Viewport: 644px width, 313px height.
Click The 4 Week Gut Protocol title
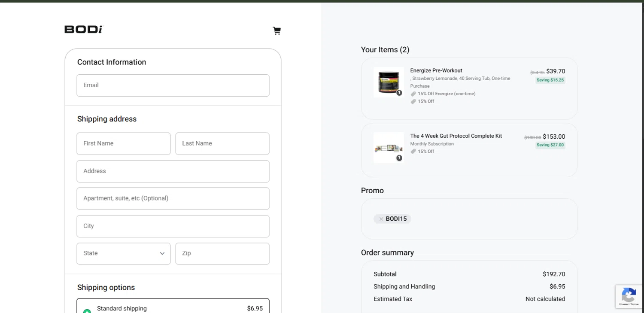[456, 136]
